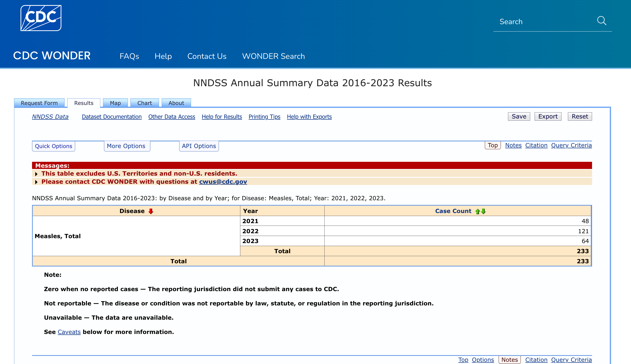This screenshot has width=631, height=364.
Task: Click the CDC logo
Action: tap(41, 18)
